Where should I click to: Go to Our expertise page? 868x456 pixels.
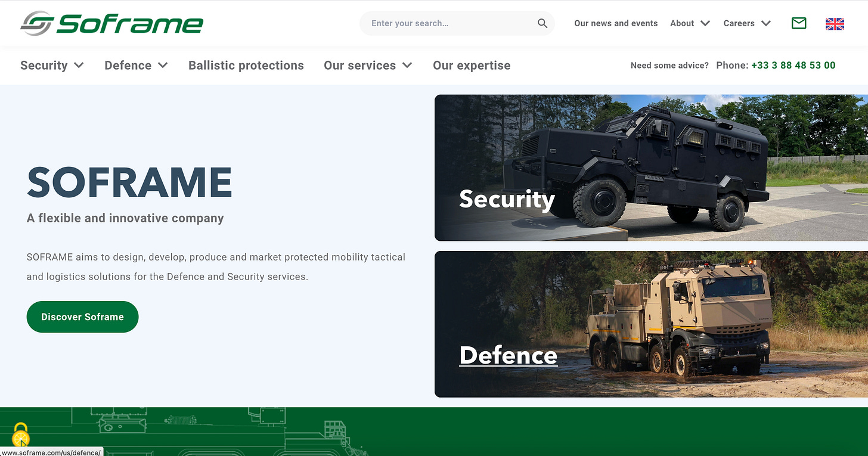click(x=472, y=66)
